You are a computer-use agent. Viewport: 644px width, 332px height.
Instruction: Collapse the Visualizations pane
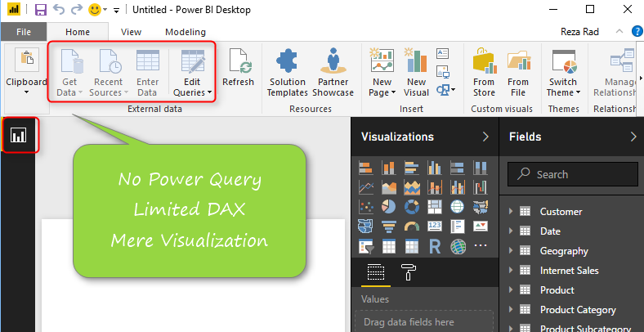coord(486,137)
